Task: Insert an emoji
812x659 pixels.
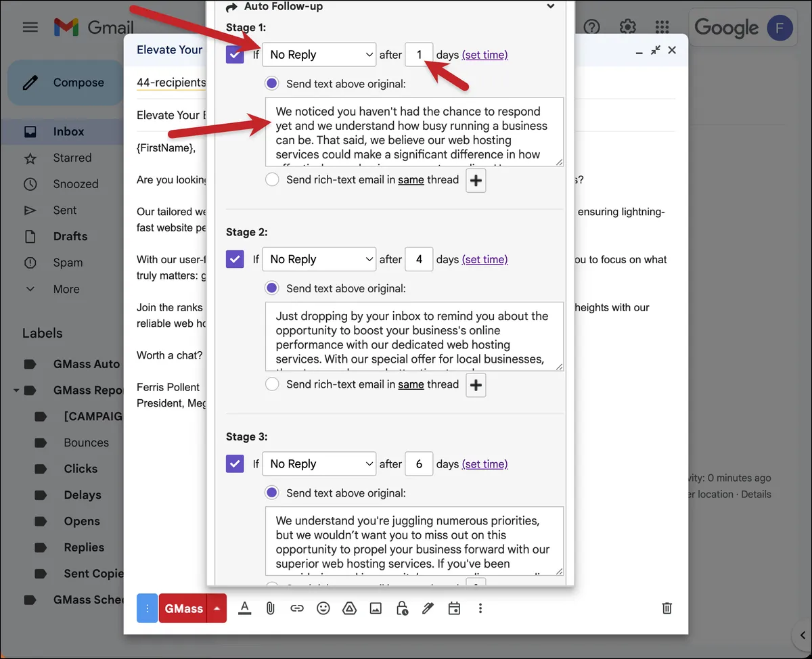Action: click(x=323, y=608)
